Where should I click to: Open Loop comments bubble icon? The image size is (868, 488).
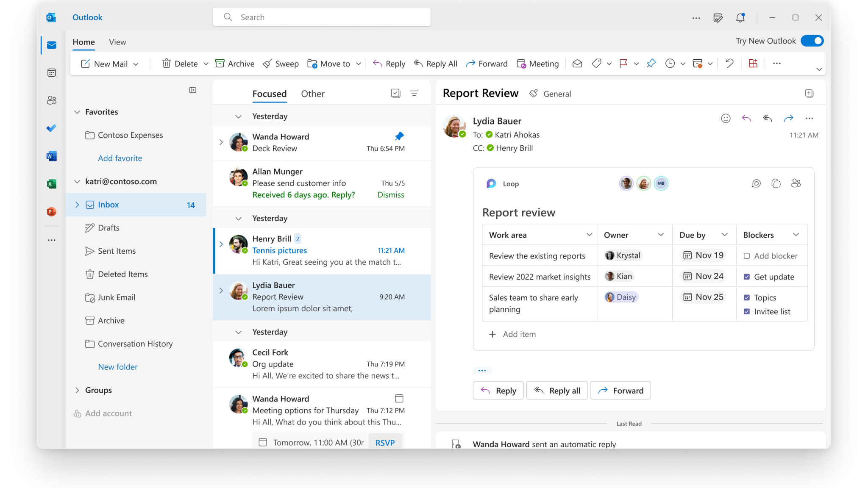point(756,183)
